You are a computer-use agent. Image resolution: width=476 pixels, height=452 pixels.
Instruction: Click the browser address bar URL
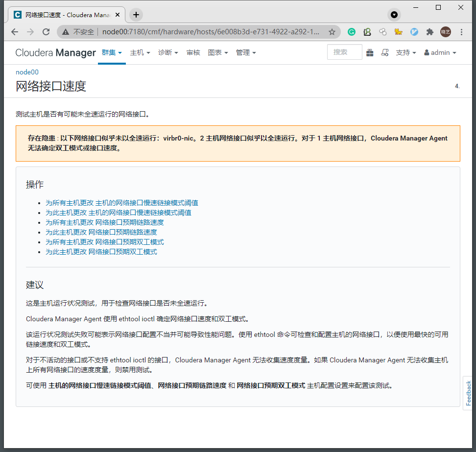tap(211, 32)
